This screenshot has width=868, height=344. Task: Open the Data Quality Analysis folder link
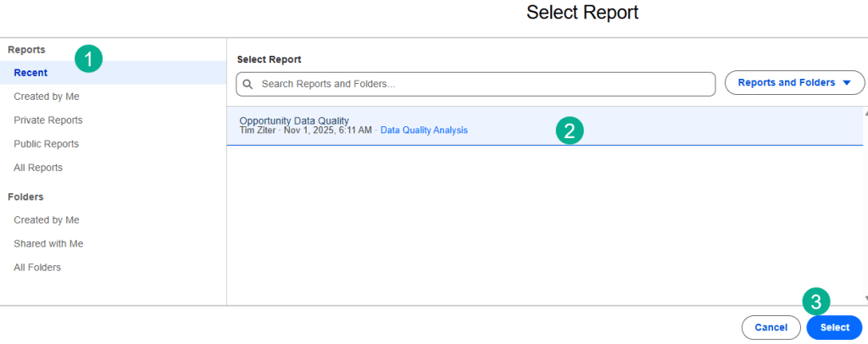(x=424, y=130)
